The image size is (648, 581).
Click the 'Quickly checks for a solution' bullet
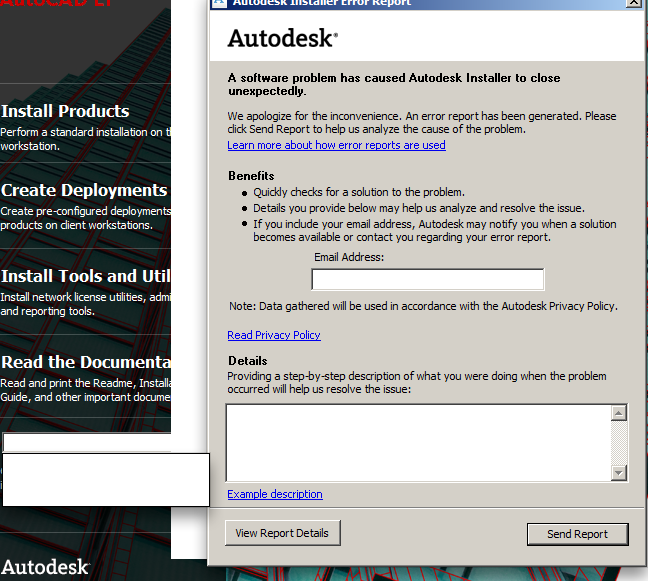tap(359, 192)
